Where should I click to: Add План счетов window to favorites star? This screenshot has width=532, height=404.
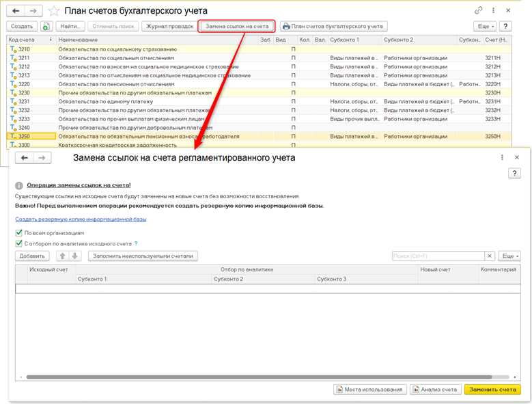[x=53, y=11]
